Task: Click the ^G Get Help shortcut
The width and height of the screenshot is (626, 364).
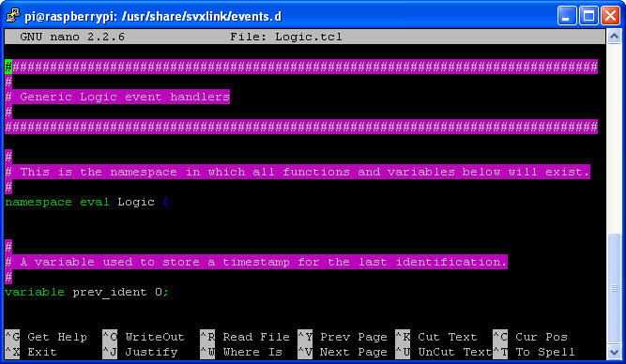Action: [x=46, y=337]
